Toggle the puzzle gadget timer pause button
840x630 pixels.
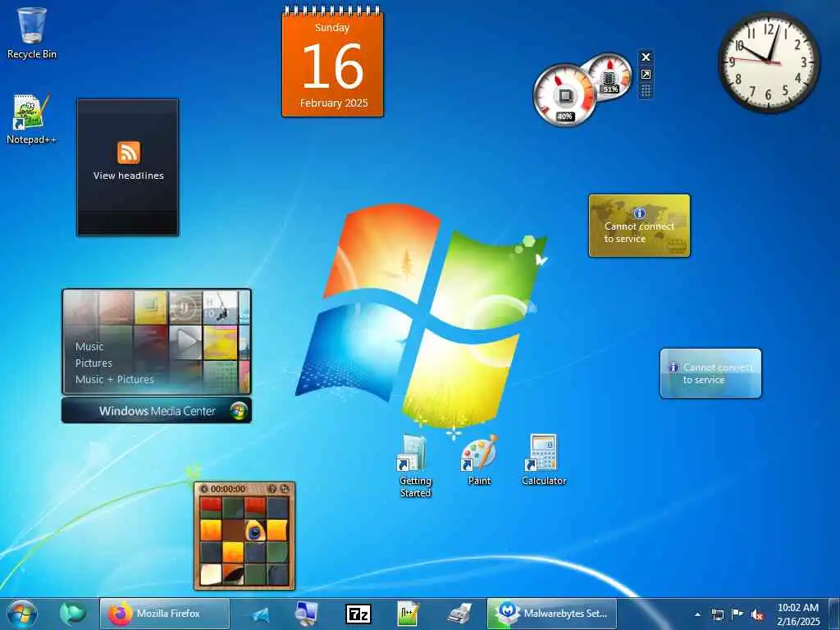[204, 489]
